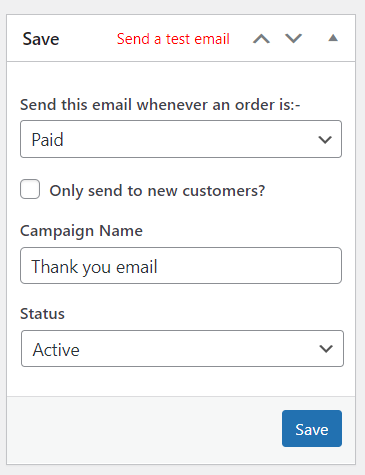365x475 pixels.
Task: Tick the new customers only checkbox
Action: click(30, 189)
